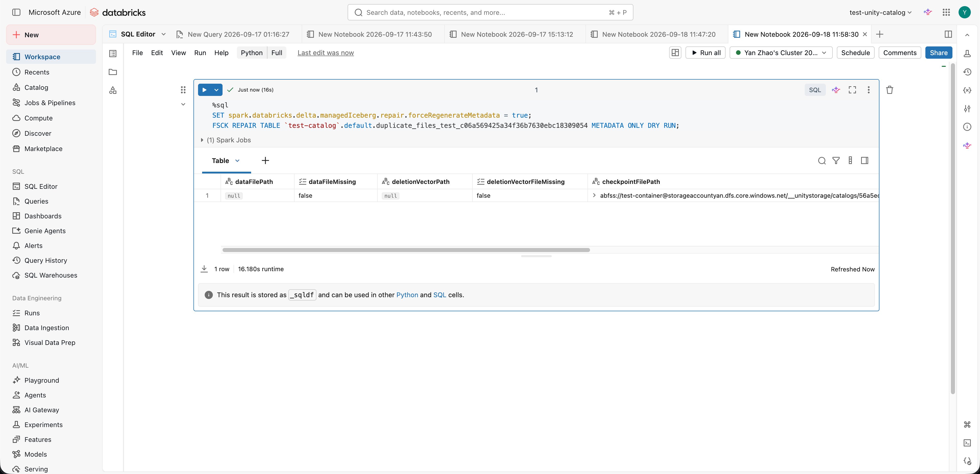
Task: Click the New button in sidebar
Action: click(x=51, y=35)
